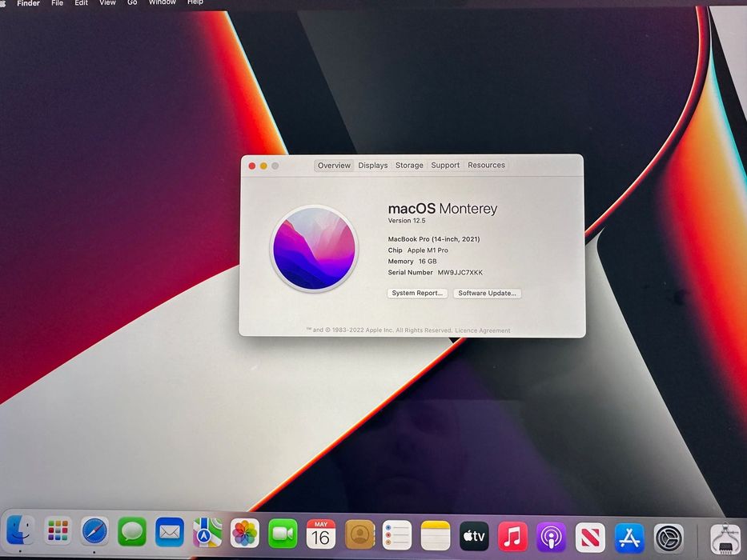Image resolution: width=747 pixels, height=560 pixels.
Task: Open the Photos app icon
Action: click(x=245, y=534)
